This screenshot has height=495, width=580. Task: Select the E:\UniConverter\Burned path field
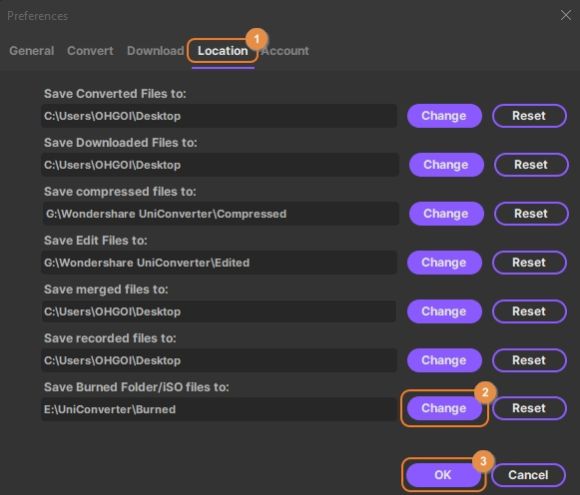click(219, 409)
